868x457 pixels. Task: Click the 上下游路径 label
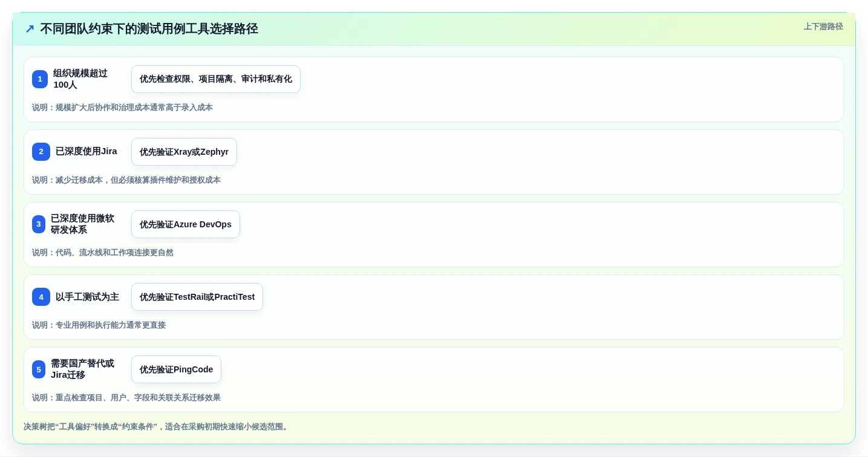[823, 27]
